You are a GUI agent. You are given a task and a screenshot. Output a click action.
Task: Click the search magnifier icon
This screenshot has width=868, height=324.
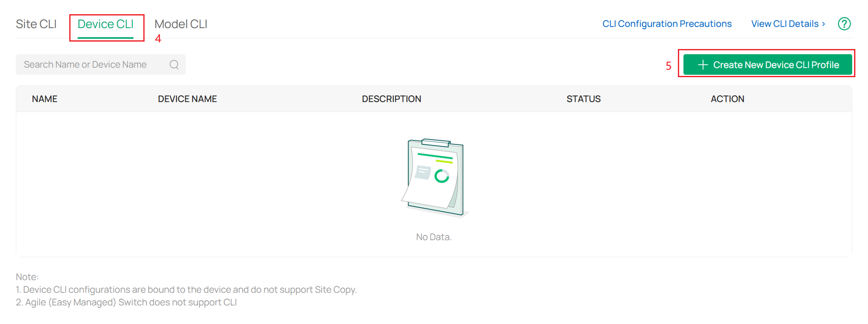(174, 65)
